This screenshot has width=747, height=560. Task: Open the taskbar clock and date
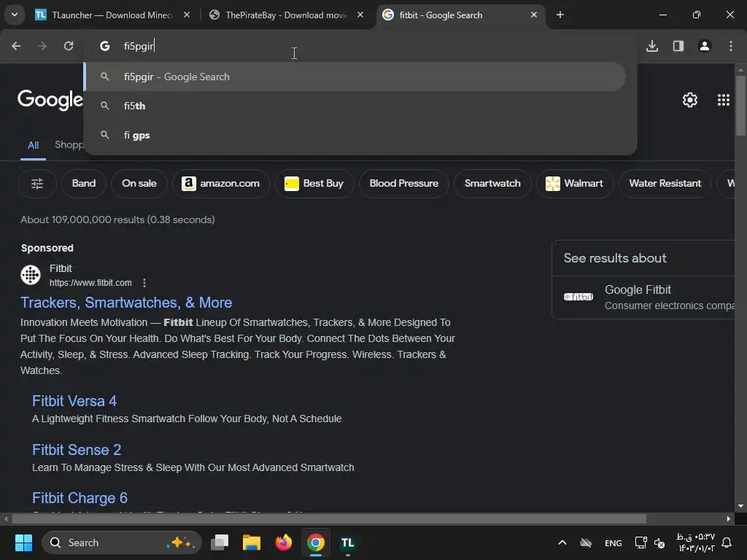click(696, 542)
